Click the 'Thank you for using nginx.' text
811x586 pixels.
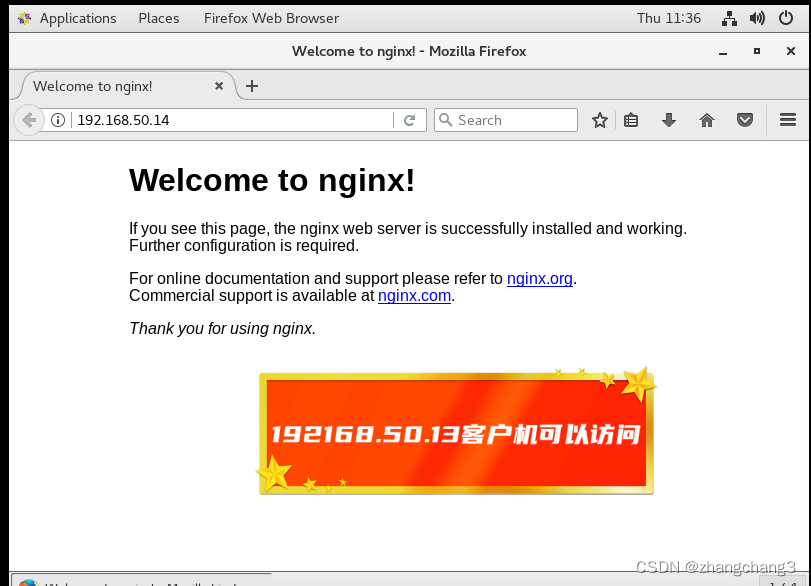[x=222, y=328]
